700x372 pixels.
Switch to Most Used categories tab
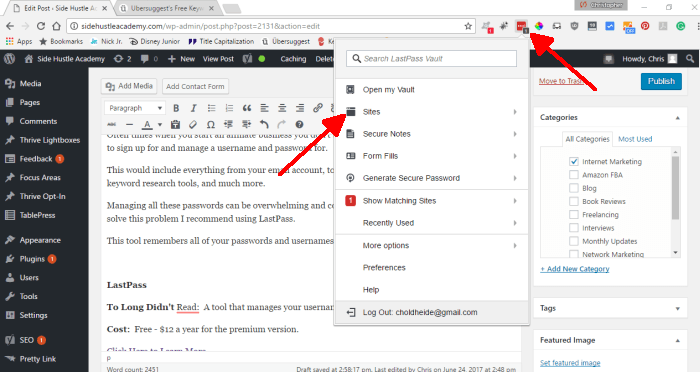[x=635, y=139]
